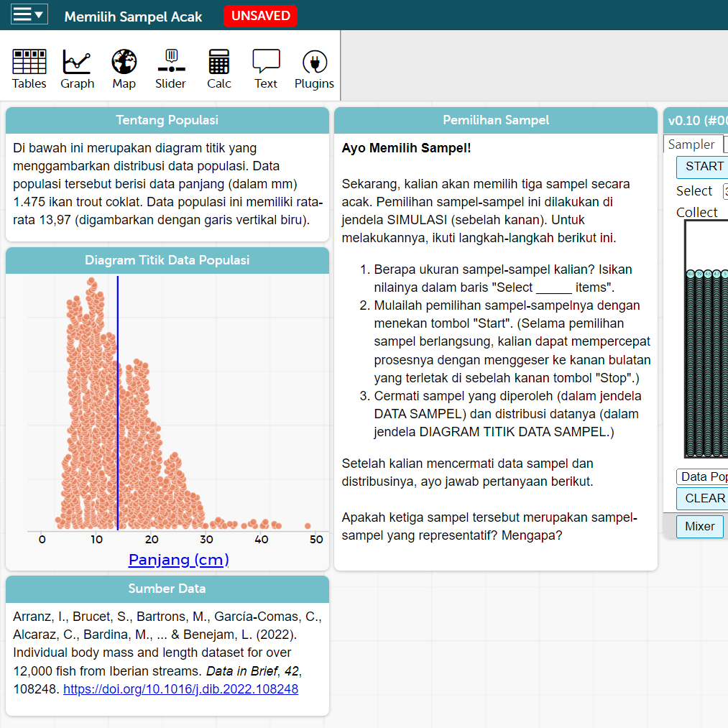Open the Tables tool
The height and width of the screenshot is (728, 728).
pyautogui.click(x=29, y=69)
